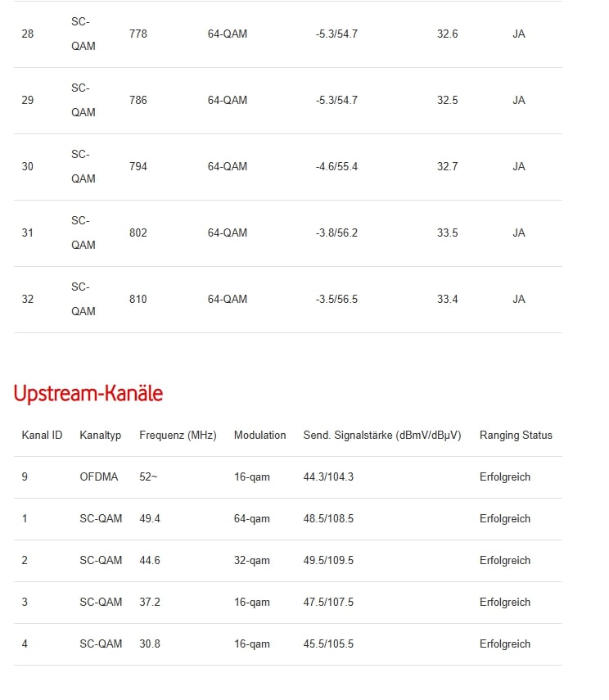Screen dimensions: 609x700
Task: Click the OFDMA channel type cell
Action: [x=100, y=477]
